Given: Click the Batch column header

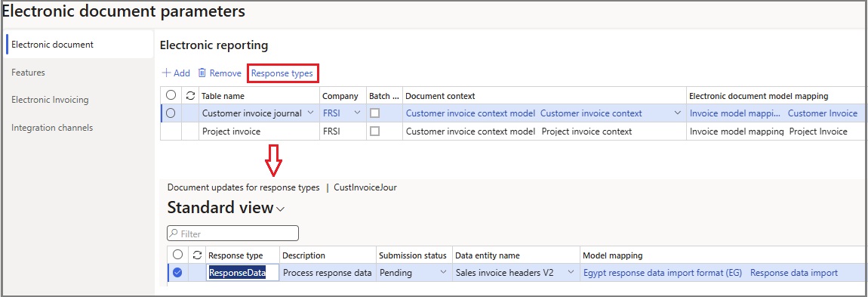Looking at the screenshot, I should [x=384, y=96].
